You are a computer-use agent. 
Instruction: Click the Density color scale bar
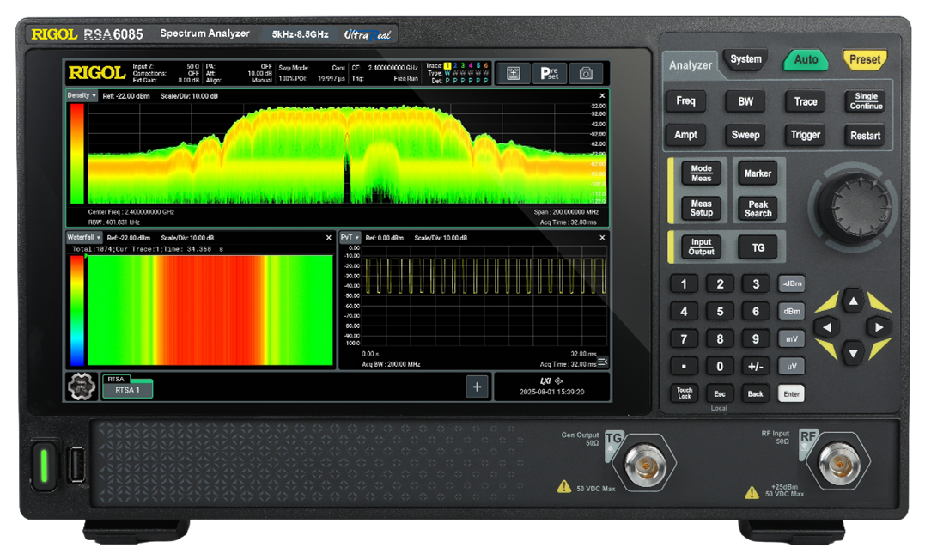point(77,154)
